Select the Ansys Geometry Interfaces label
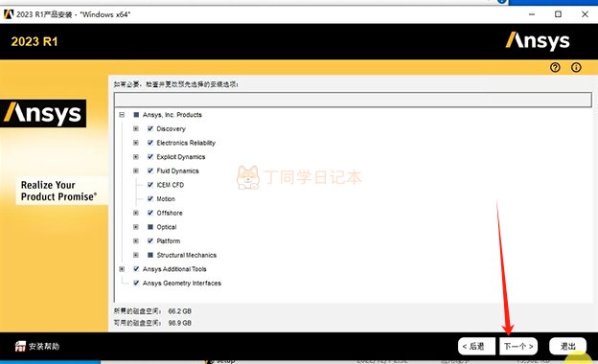 coord(182,284)
